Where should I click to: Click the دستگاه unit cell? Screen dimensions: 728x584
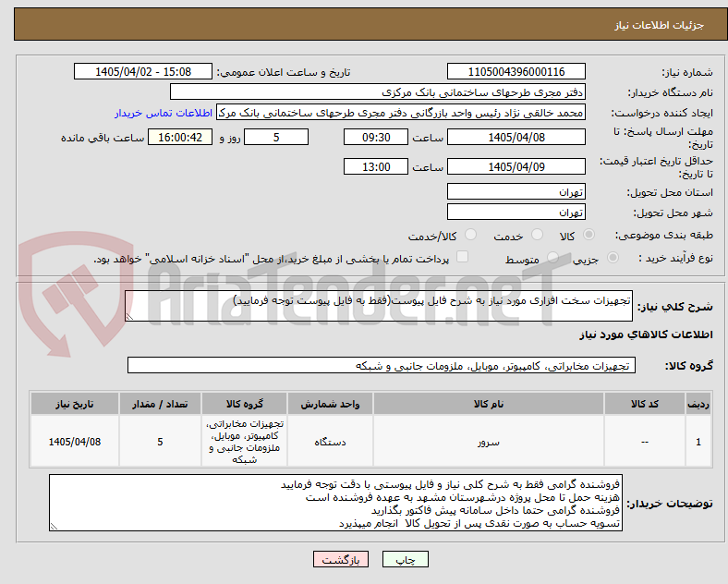point(330,442)
